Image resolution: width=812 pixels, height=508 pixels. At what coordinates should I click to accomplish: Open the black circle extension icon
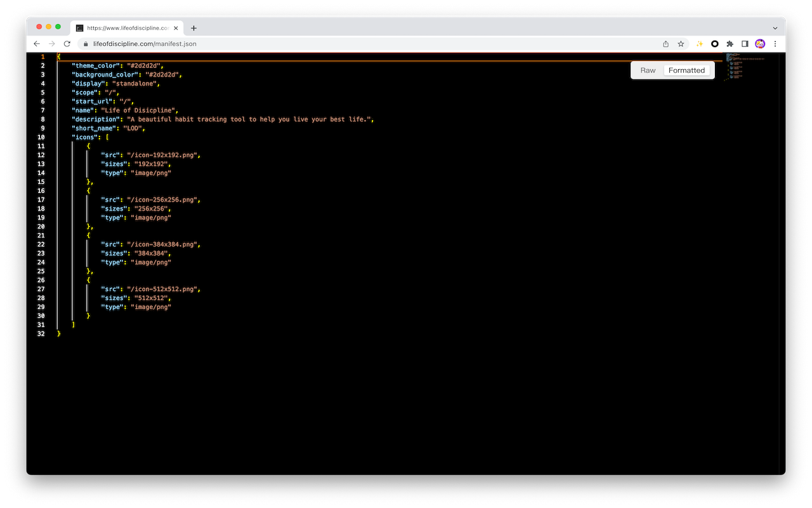click(x=715, y=44)
